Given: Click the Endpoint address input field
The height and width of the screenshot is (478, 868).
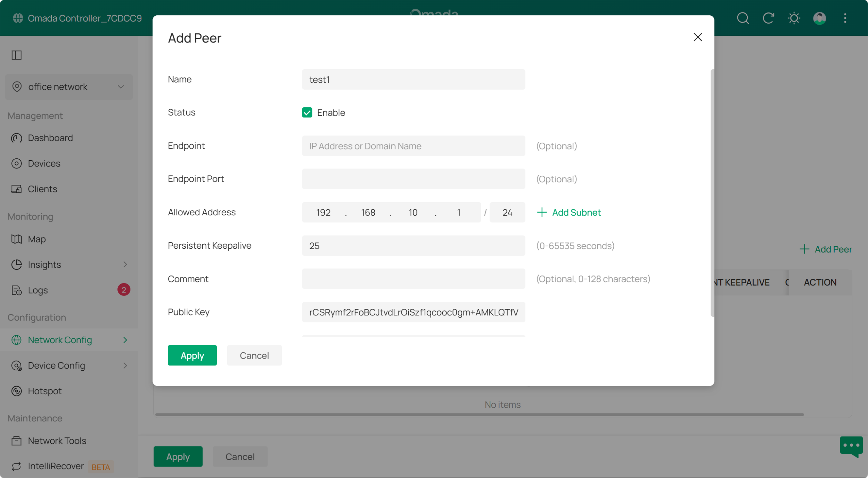Looking at the screenshot, I should pyautogui.click(x=414, y=146).
